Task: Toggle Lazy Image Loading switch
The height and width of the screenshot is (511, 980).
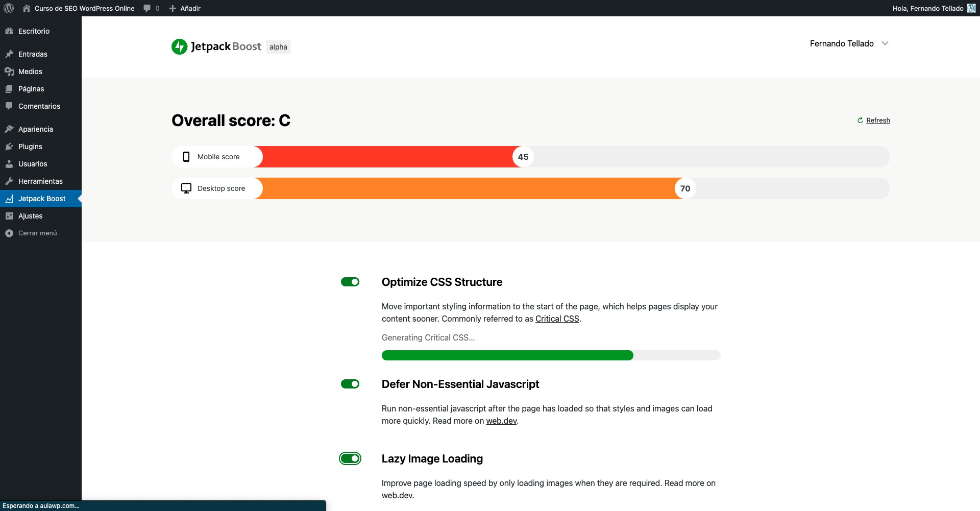Action: (x=350, y=458)
